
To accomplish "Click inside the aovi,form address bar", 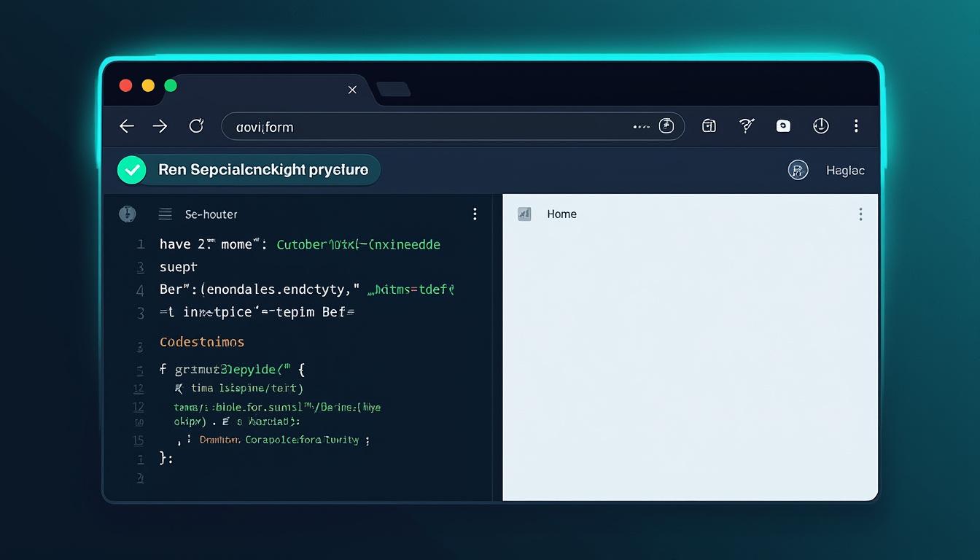I will pyautogui.click(x=365, y=125).
